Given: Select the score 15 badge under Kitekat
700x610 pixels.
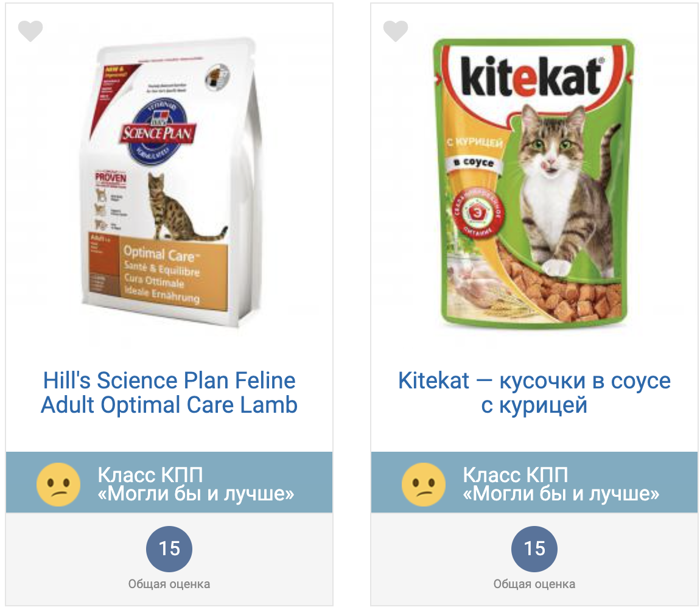Looking at the screenshot, I should tap(534, 549).
